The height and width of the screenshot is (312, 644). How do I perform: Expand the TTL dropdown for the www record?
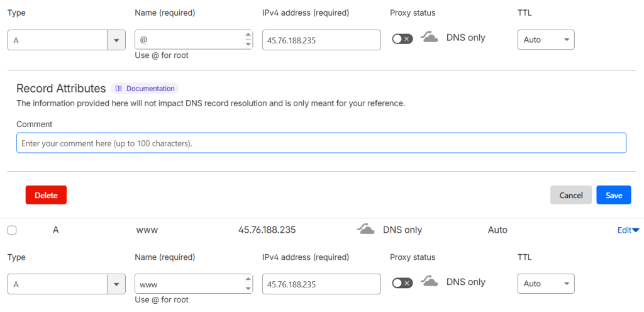click(545, 284)
